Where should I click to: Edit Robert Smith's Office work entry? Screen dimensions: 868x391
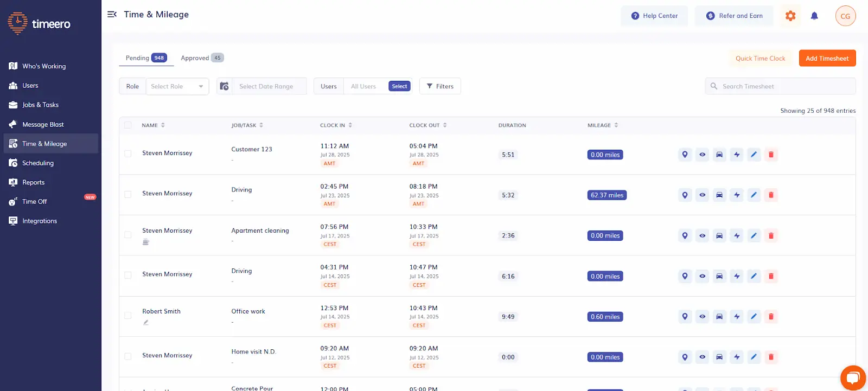tap(754, 317)
